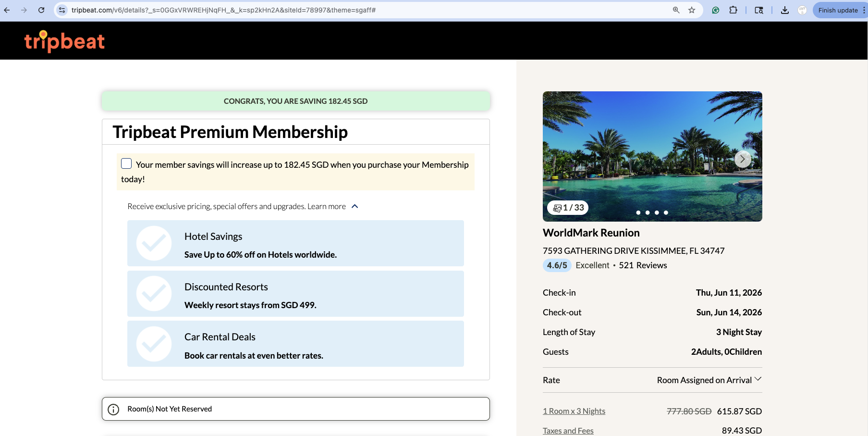Tick the Membership purchase checkbox
The height and width of the screenshot is (436, 868).
126,164
